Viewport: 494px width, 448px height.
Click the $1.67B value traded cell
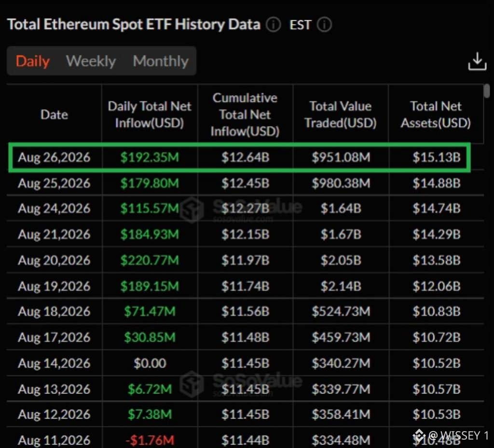pos(341,234)
